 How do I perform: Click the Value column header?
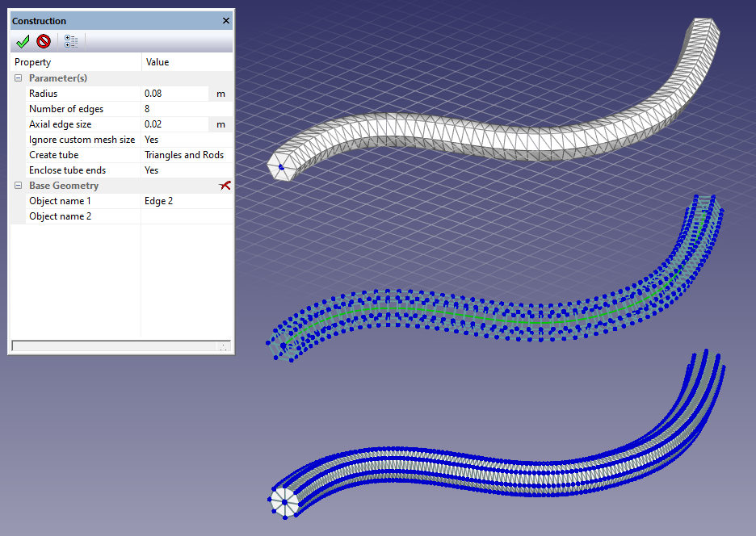coord(187,62)
